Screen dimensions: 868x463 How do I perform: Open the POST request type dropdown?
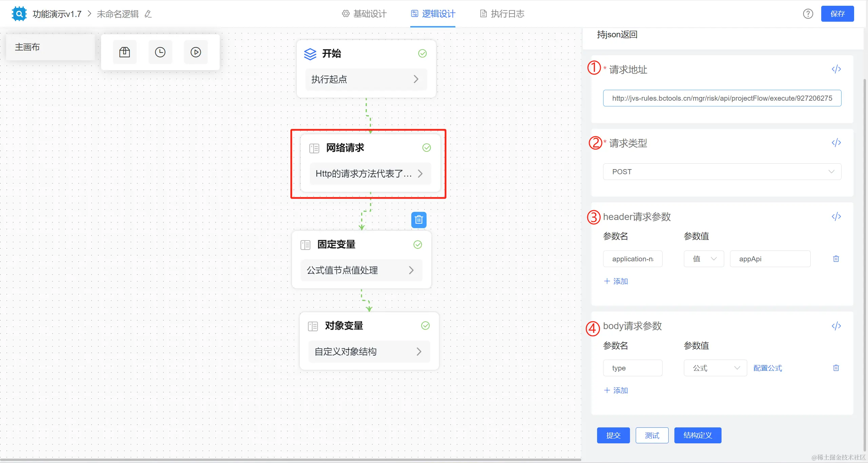tap(722, 172)
